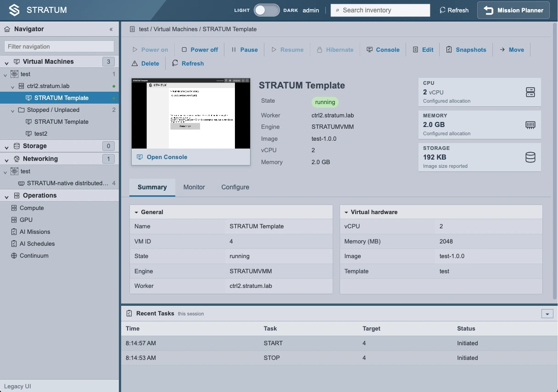Viewport: 558px width, 392px height.
Task: Click the Console toolbar button
Action: click(x=383, y=50)
